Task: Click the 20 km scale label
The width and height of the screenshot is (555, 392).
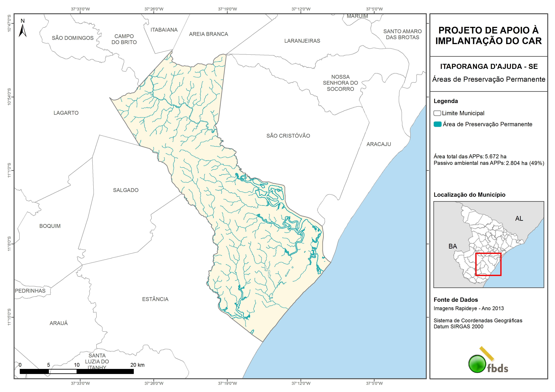Action: [137, 365]
